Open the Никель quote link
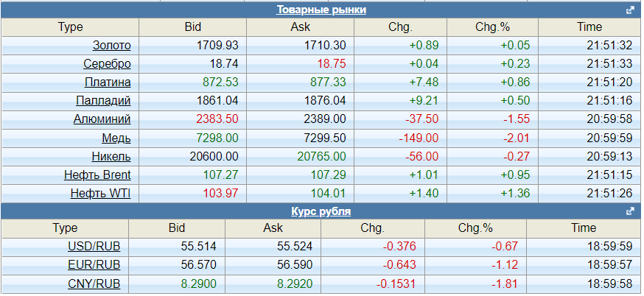644x296 pixels. click(x=111, y=156)
